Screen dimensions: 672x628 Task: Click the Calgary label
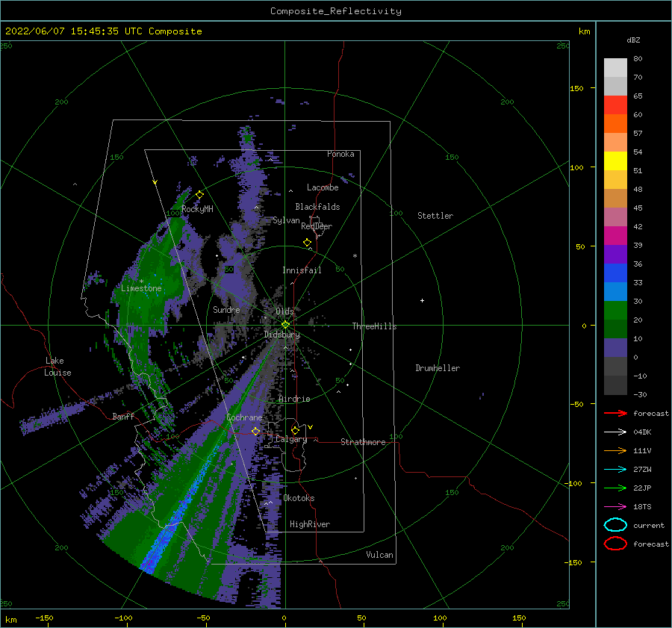pyautogui.click(x=291, y=439)
